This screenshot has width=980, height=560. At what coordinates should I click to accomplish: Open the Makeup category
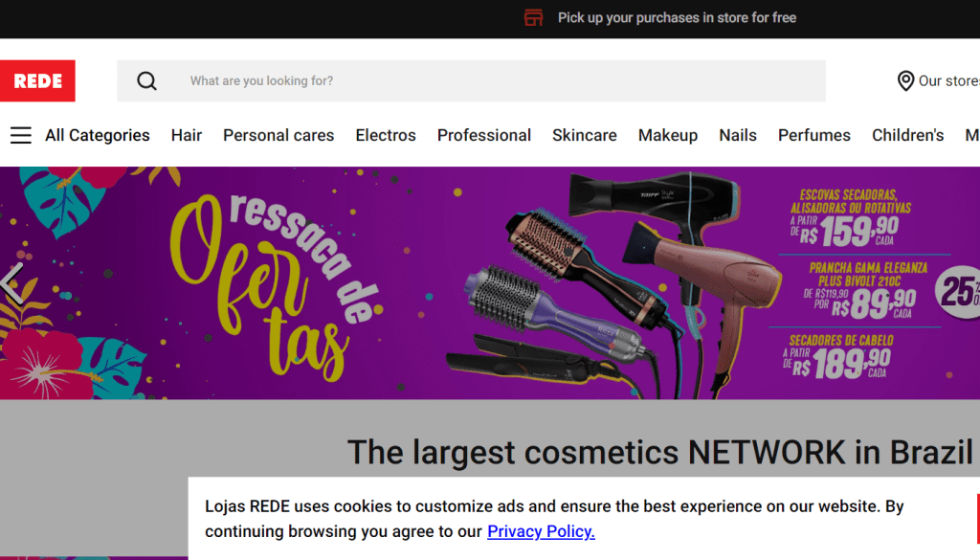(x=667, y=135)
